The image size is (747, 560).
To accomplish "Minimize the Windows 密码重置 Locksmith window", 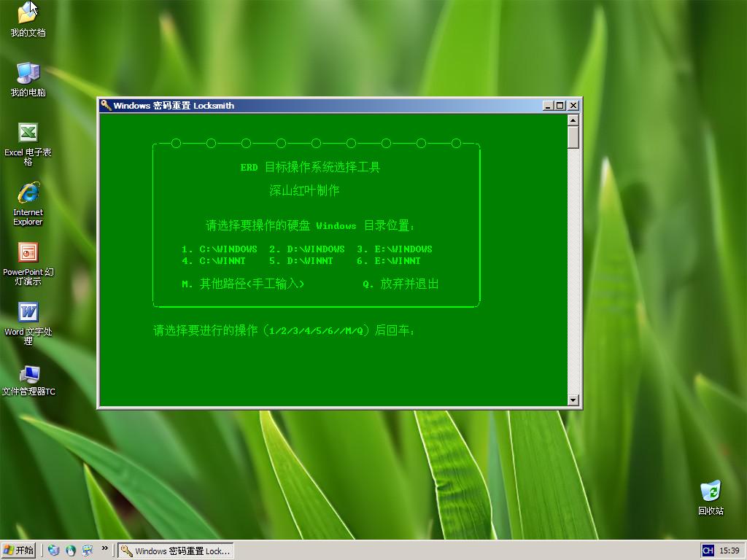I will 549,106.
